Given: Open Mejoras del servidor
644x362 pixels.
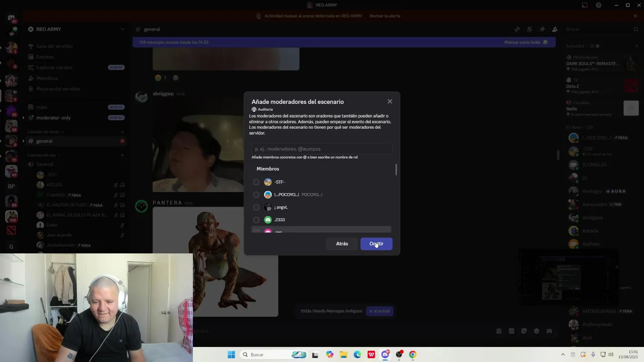Looking at the screenshot, I should 58,89.
